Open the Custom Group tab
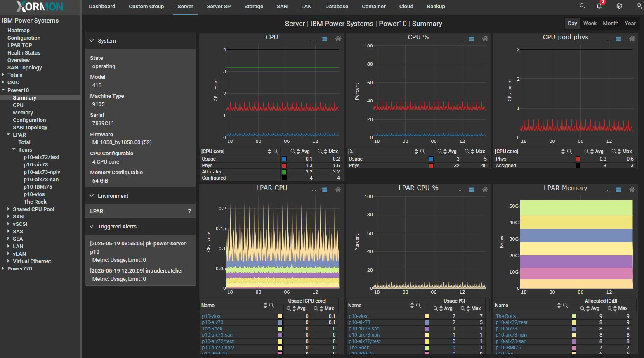The width and height of the screenshot is (644, 358). 146,7
